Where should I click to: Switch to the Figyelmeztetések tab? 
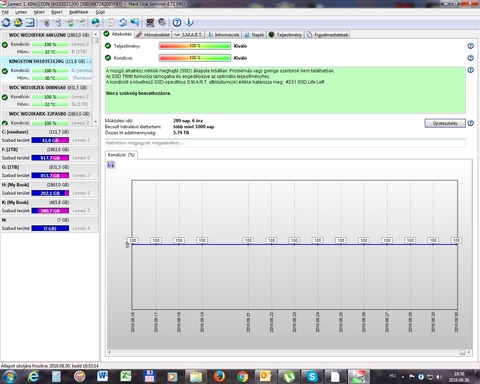click(327, 35)
